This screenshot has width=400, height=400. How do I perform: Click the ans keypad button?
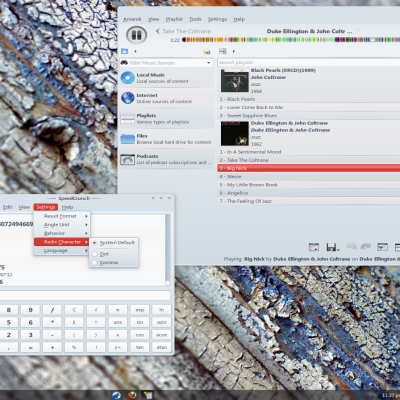point(118,322)
